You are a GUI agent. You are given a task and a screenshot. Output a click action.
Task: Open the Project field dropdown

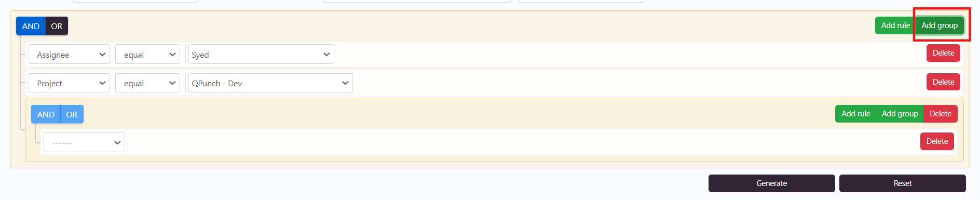[69, 83]
